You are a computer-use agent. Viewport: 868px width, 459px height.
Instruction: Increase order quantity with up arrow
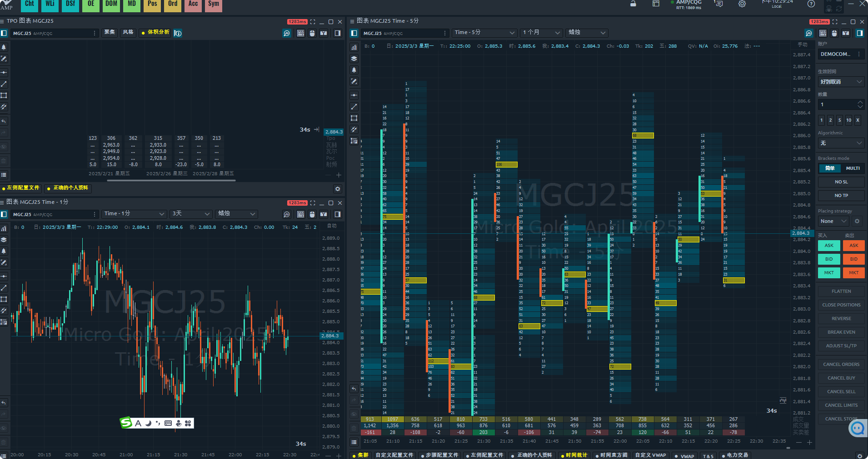point(860,102)
